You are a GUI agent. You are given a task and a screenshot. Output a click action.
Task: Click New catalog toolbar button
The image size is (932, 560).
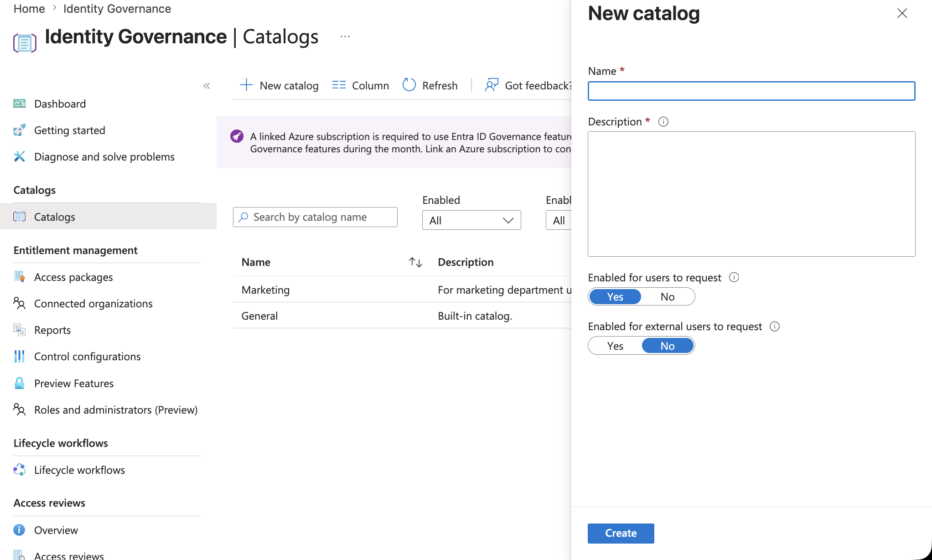point(279,85)
